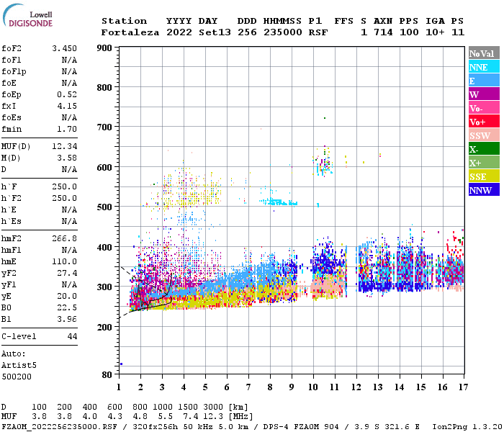Viewport: 504px width, 432px height.
Task: Click the foEp value 0.52
Action: pyautogui.click(x=67, y=94)
